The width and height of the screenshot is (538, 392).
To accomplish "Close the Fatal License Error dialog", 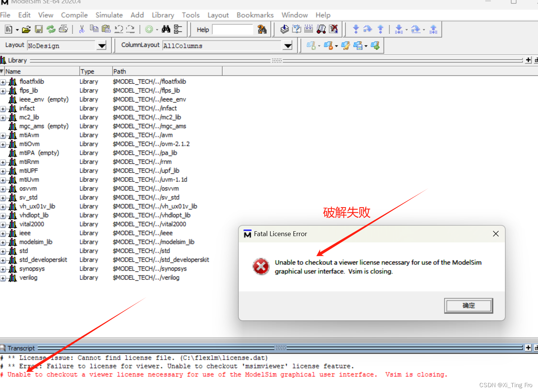I will click(x=496, y=234).
